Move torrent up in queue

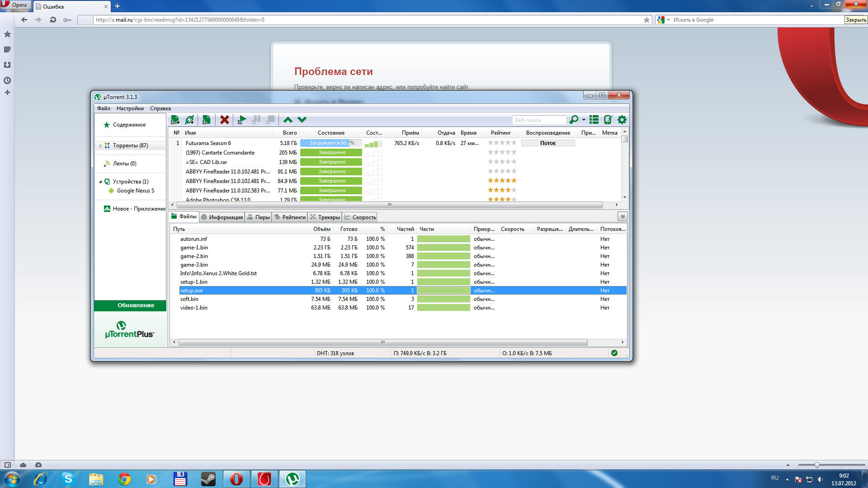[288, 120]
